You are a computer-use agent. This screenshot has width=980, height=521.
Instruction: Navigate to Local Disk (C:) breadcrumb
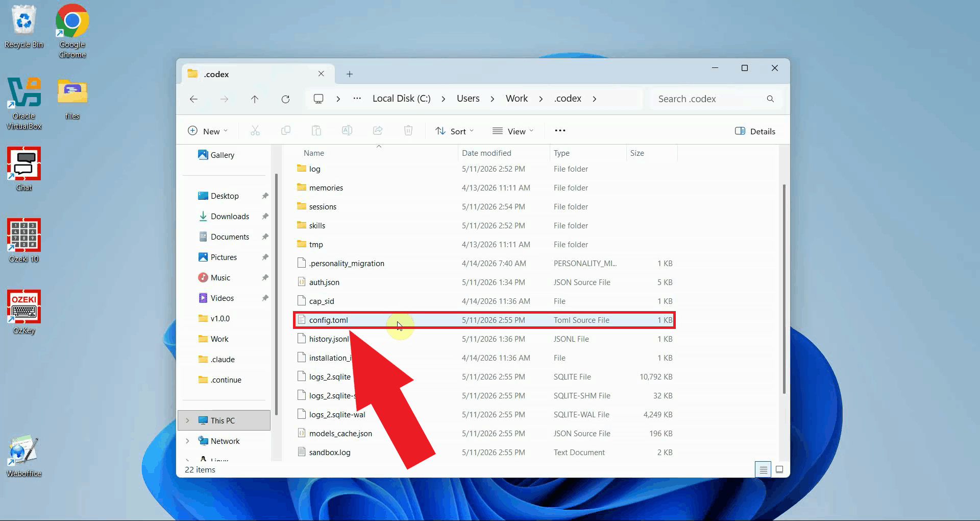click(401, 99)
